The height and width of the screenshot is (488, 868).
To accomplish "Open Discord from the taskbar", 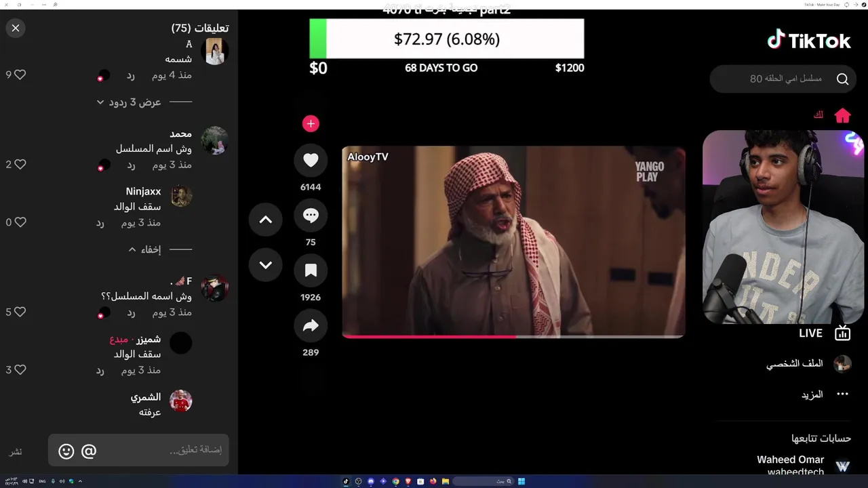I will click(371, 481).
